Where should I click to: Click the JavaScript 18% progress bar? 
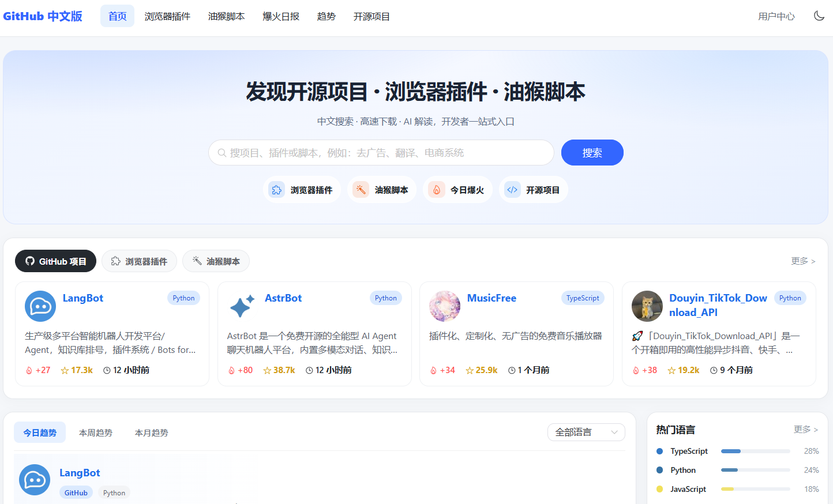pos(756,489)
